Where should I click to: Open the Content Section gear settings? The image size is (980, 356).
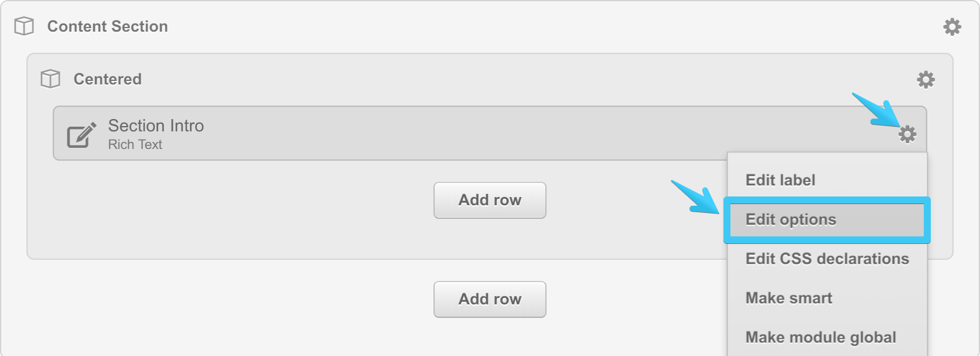(952, 26)
